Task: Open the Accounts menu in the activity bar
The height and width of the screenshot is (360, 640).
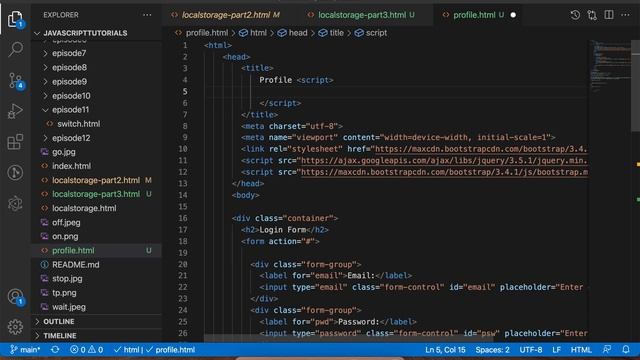Action: coord(15,297)
